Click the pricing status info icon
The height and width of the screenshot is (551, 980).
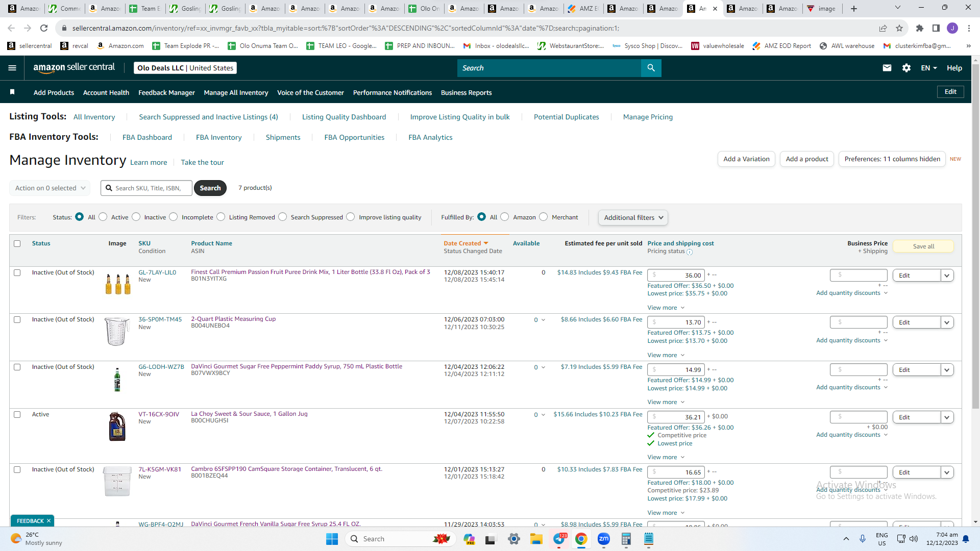(690, 252)
